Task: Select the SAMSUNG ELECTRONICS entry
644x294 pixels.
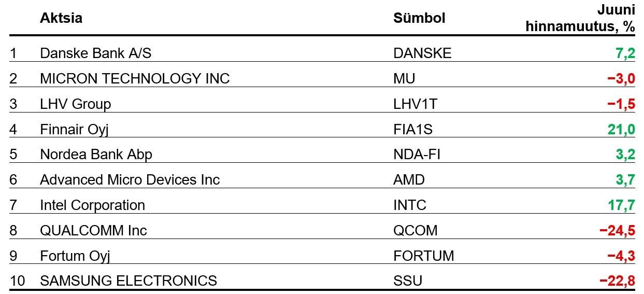Action: click(x=128, y=281)
